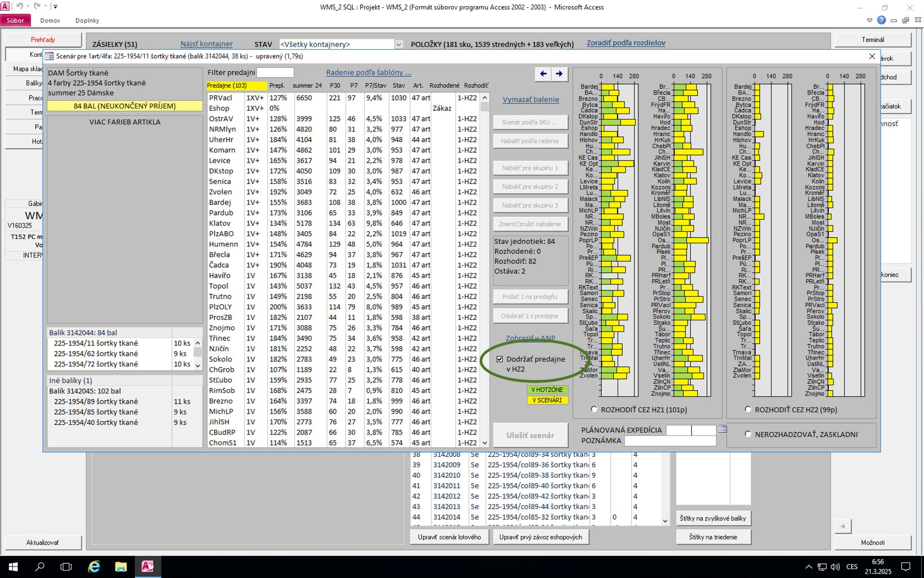Screen dimensions: 924x578
Task: Open Internet Explorer from taskbar
Action: click(x=93, y=566)
